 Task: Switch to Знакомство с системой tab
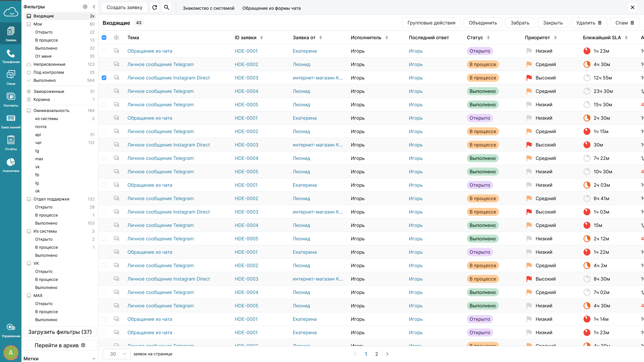(208, 8)
